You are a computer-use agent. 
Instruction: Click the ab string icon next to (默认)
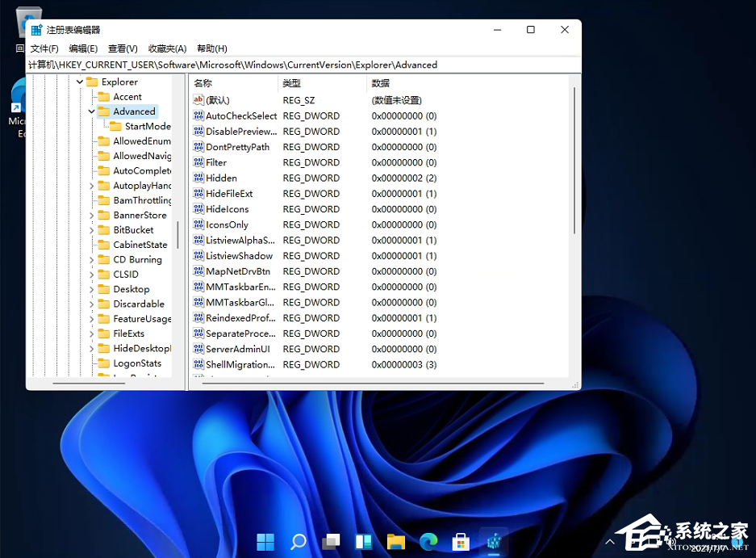point(198,100)
